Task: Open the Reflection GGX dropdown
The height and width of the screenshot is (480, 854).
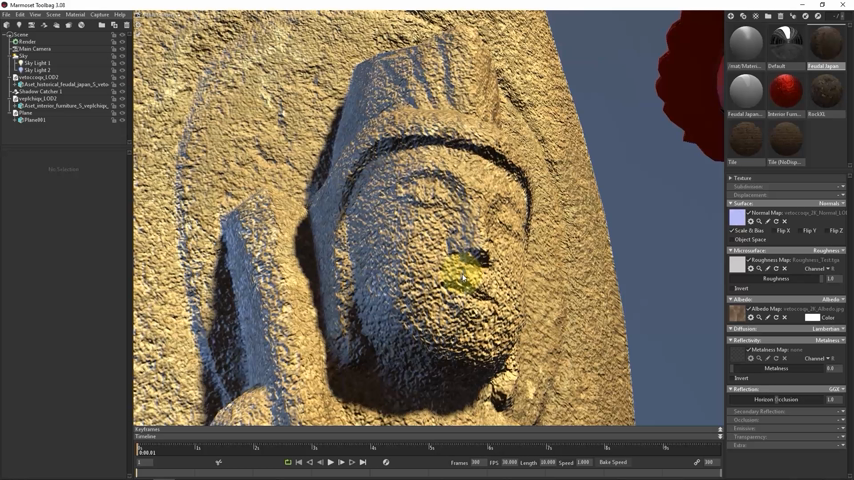Action: [837, 390]
